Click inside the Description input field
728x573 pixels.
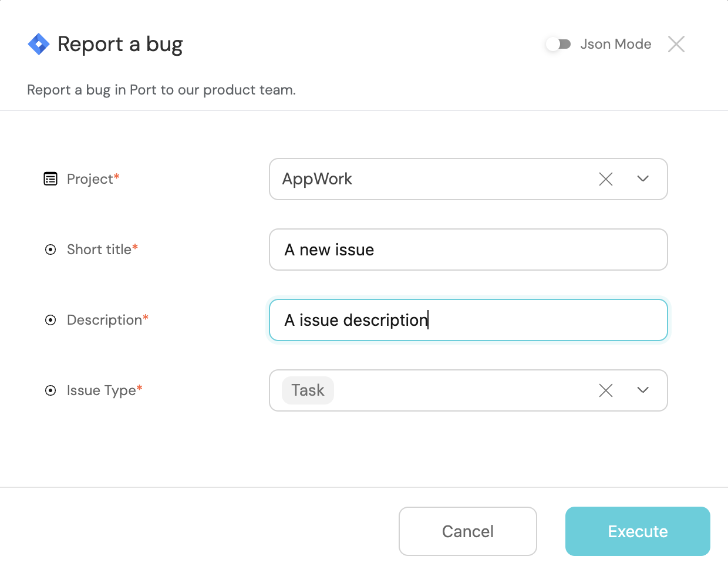click(528, 320)
